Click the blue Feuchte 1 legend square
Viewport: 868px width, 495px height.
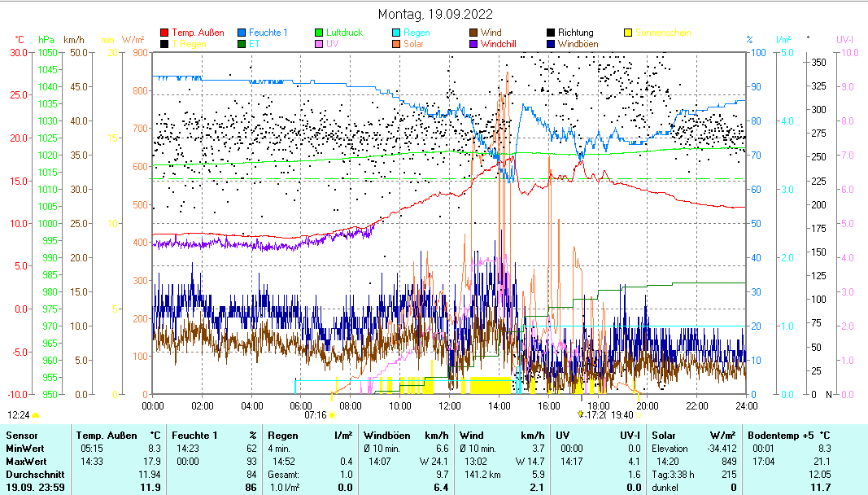(x=242, y=33)
